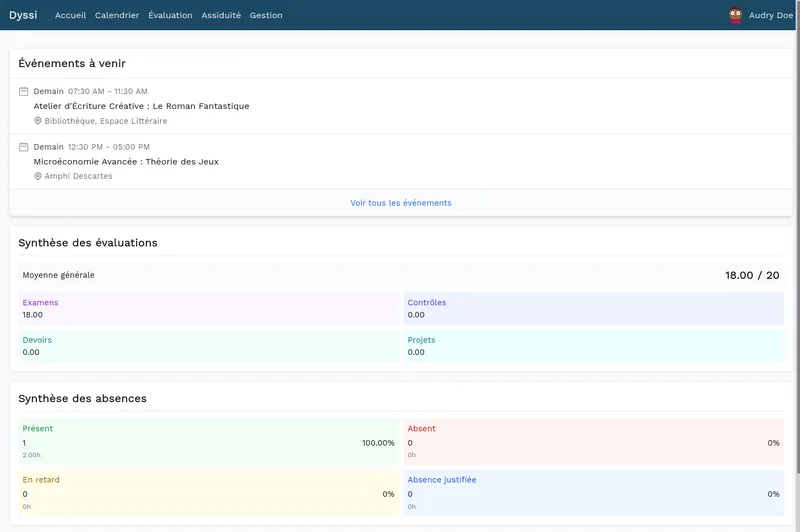Click location pin next to Bibliothèque, Espace Littéraire
This screenshot has height=532, width=800.
(38, 121)
